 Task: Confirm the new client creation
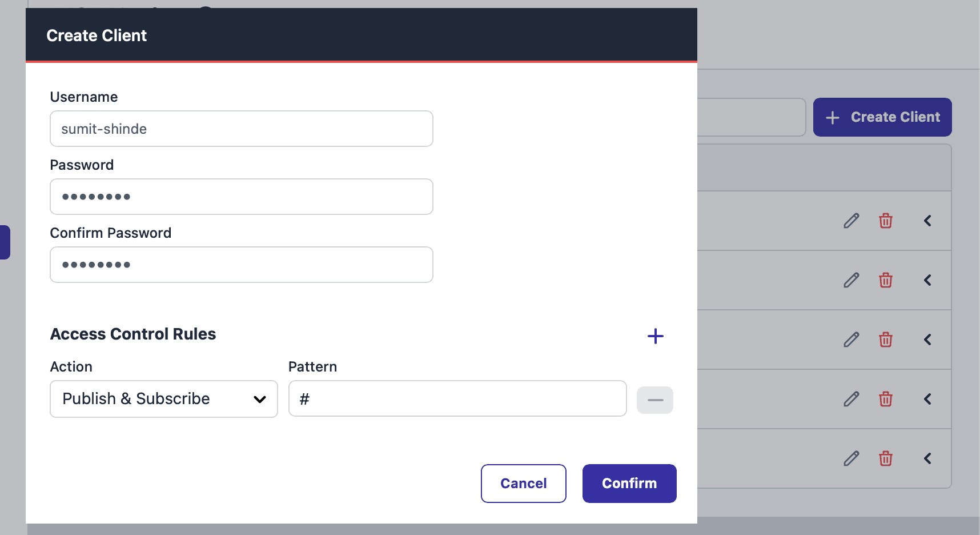[629, 483]
